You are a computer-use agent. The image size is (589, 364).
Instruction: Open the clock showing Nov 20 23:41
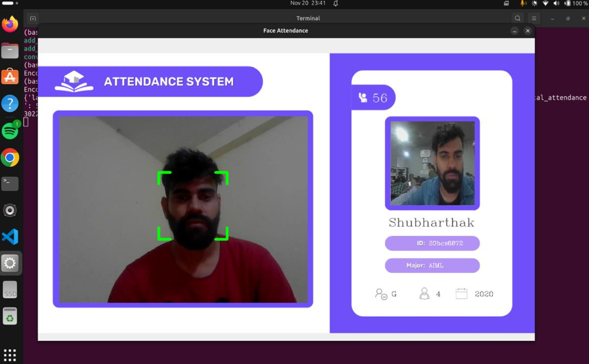pyautogui.click(x=308, y=3)
